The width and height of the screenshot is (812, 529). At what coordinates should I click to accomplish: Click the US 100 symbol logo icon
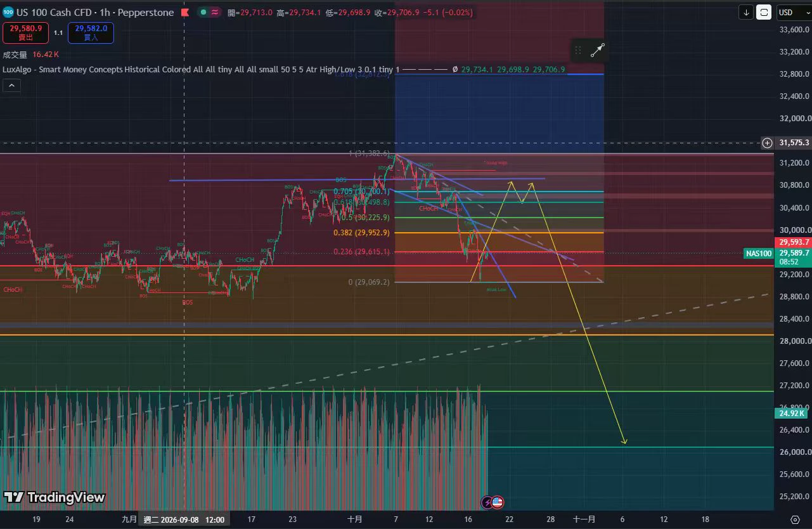8,12
